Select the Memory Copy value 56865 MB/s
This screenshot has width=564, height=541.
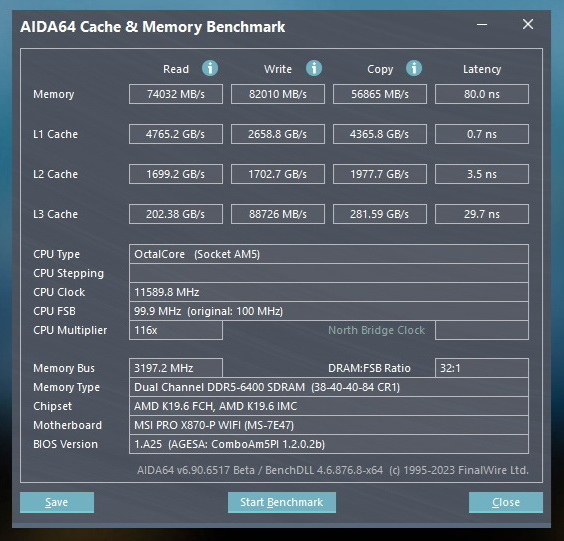(x=380, y=94)
